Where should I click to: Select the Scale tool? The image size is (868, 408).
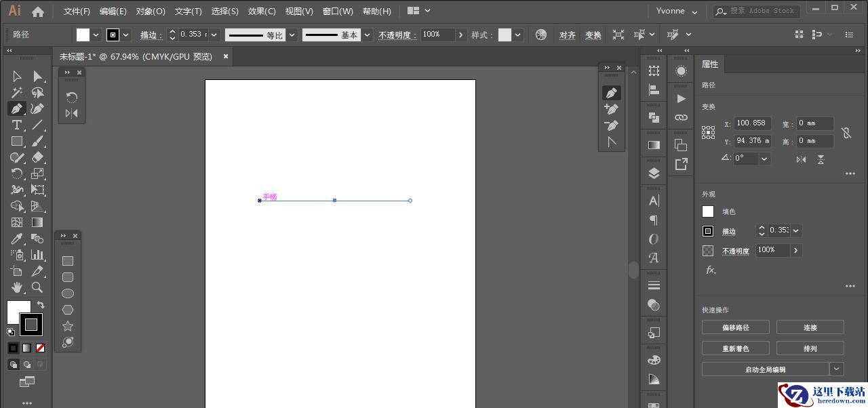(38, 174)
